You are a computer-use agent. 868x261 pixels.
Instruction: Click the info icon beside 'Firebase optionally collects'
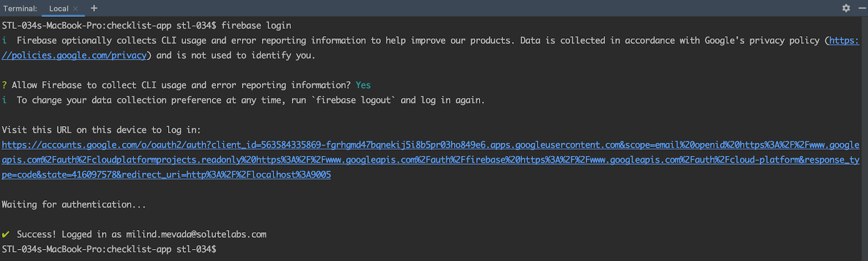click(x=4, y=41)
